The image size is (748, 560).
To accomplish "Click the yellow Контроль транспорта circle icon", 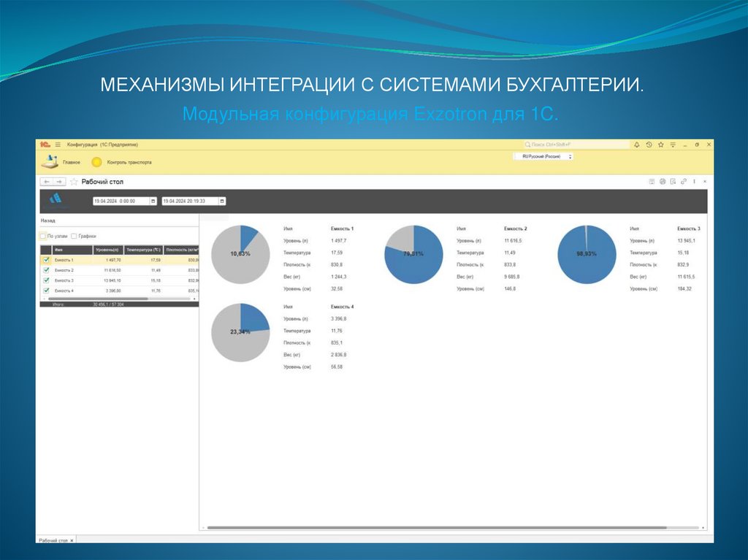I will pyautogui.click(x=96, y=162).
